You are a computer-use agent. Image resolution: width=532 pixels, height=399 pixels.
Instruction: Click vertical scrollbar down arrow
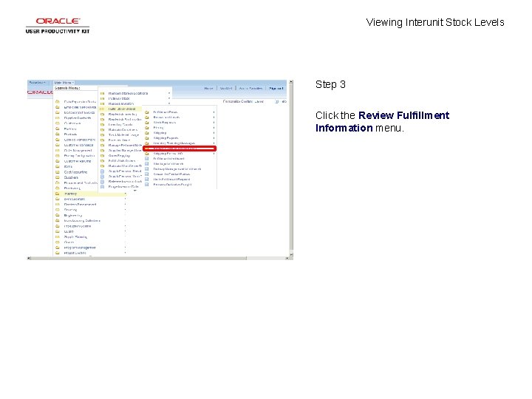[x=291, y=254]
